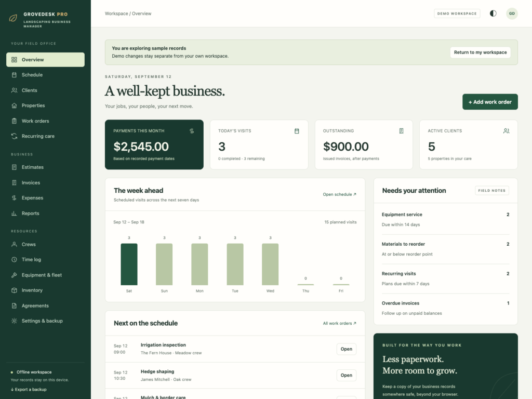The image size is (532, 399).
Task: Open Equipment service attention item
Action: pyautogui.click(x=445, y=220)
